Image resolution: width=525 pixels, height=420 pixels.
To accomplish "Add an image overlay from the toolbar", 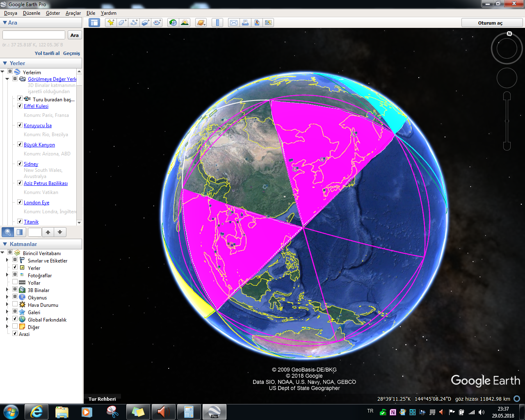I will 146,23.
